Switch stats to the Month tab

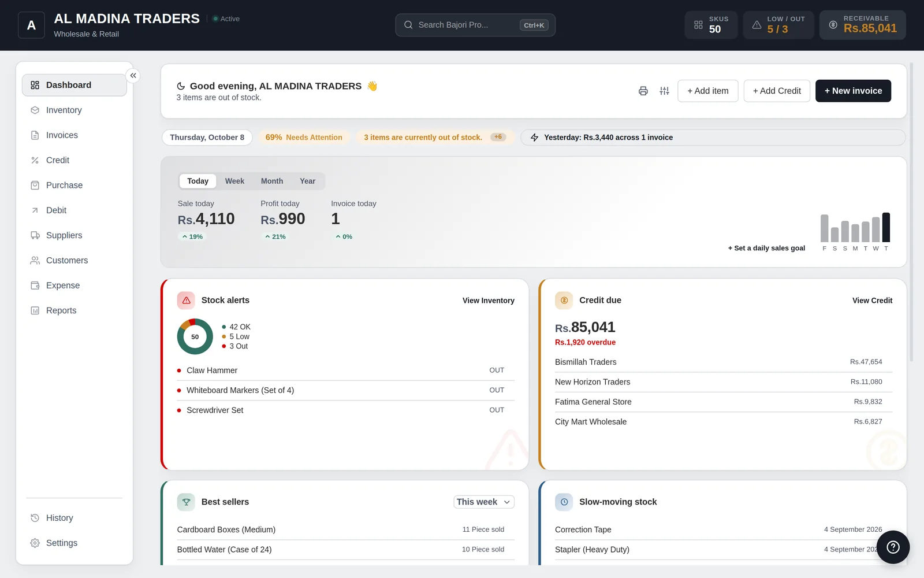point(272,181)
